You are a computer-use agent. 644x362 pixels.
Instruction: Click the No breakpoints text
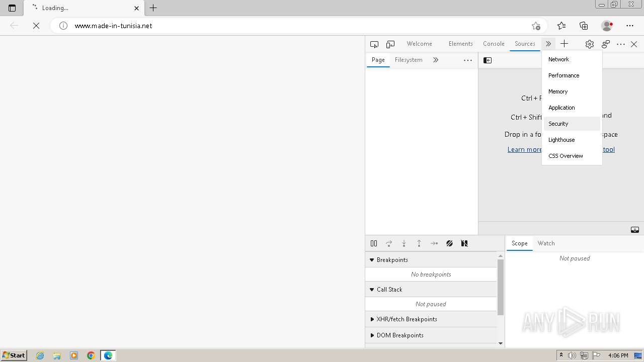(431, 275)
